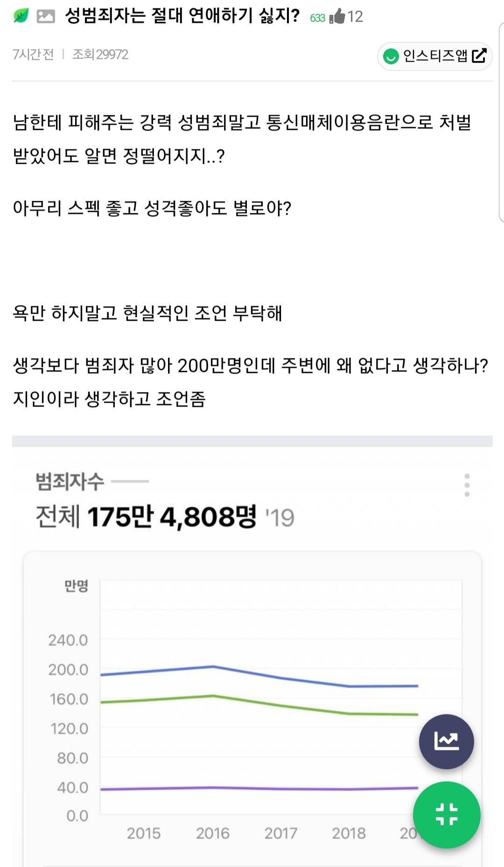504x867 pixels.
Task: Open the three-dot menu on 범죄자수 chart
Action: pyautogui.click(x=467, y=485)
